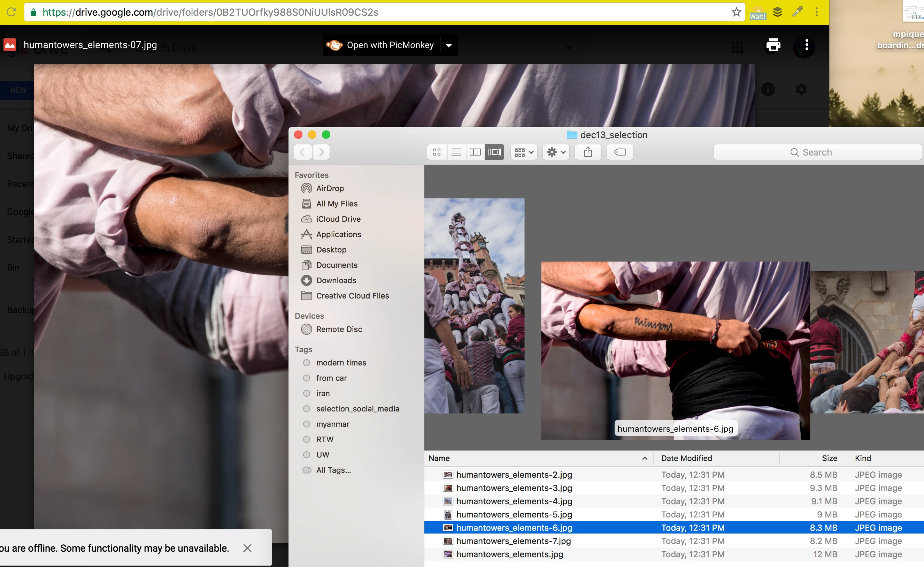Dismiss the offline notification
This screenshot has width=924, height=567.
pos(247,548)
